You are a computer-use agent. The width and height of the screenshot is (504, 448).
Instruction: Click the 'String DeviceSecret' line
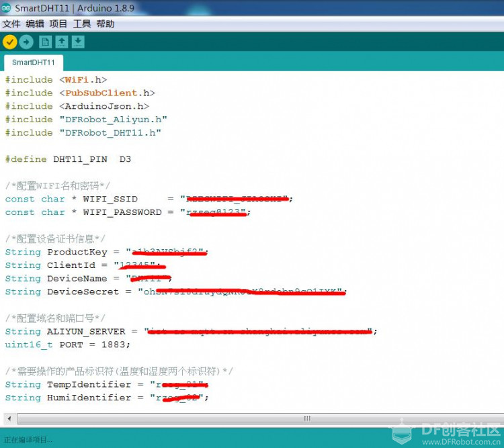click(176, 292)
